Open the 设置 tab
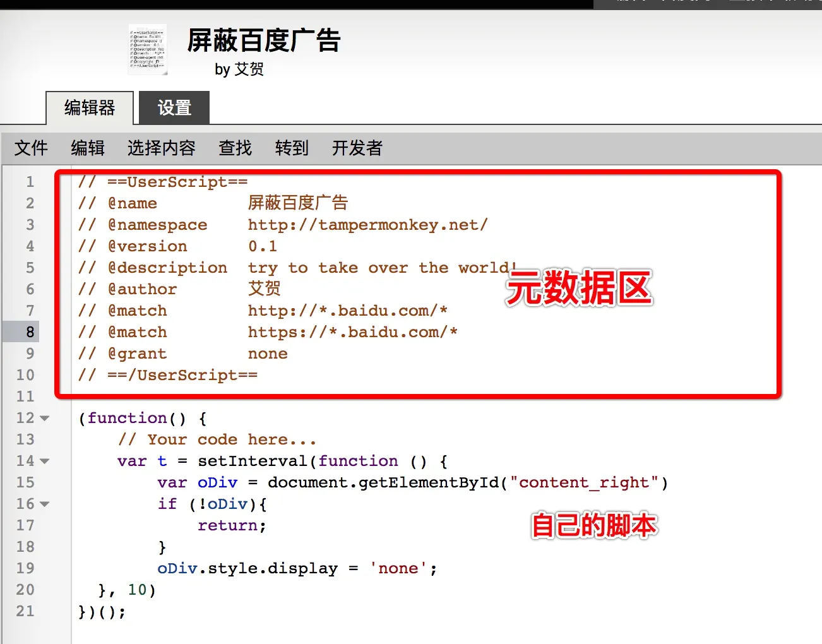 (x=174, y=108)
